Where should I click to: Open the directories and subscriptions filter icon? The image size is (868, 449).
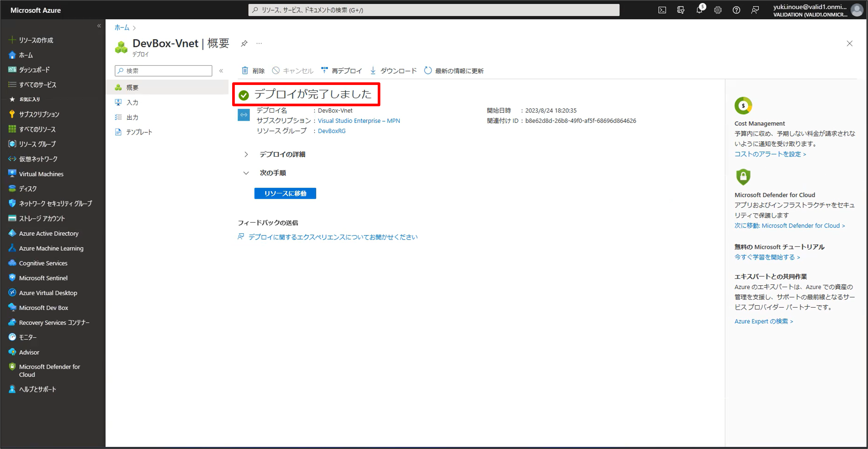(x=680, y=10)
